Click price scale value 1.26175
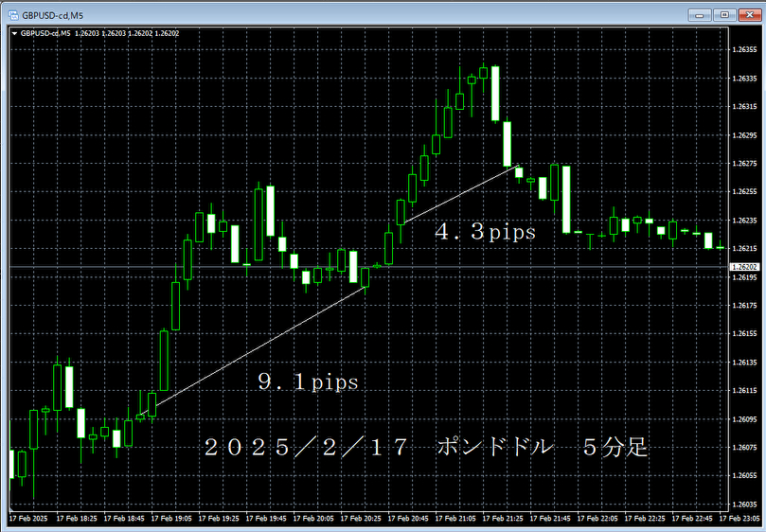Screen dimensions: 766x532 (x=744, y=306)
